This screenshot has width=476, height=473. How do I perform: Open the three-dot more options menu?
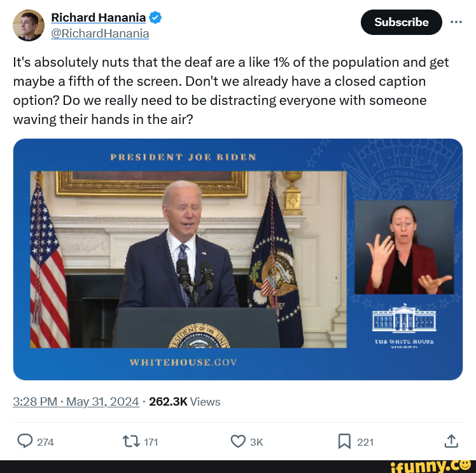pos(456,22)
